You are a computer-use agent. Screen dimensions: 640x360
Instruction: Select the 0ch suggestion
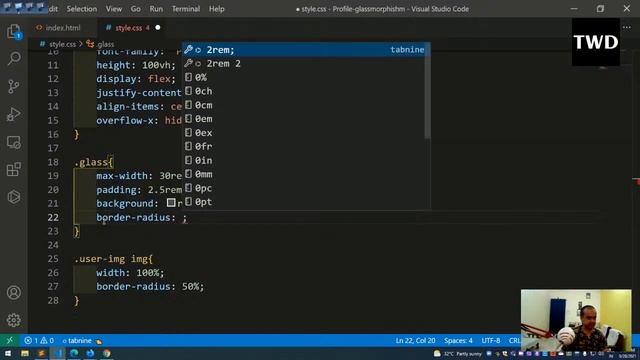pos(304,91)
